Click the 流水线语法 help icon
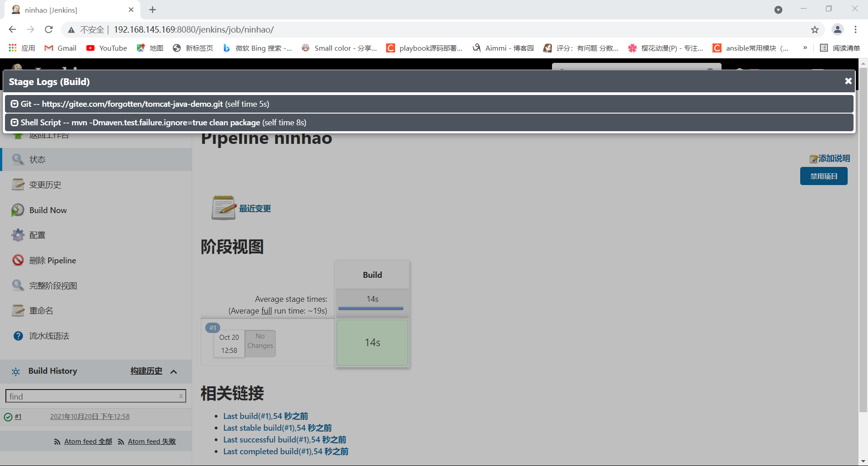The height and width of the screenshot is (466, 868). pos(18,336)
